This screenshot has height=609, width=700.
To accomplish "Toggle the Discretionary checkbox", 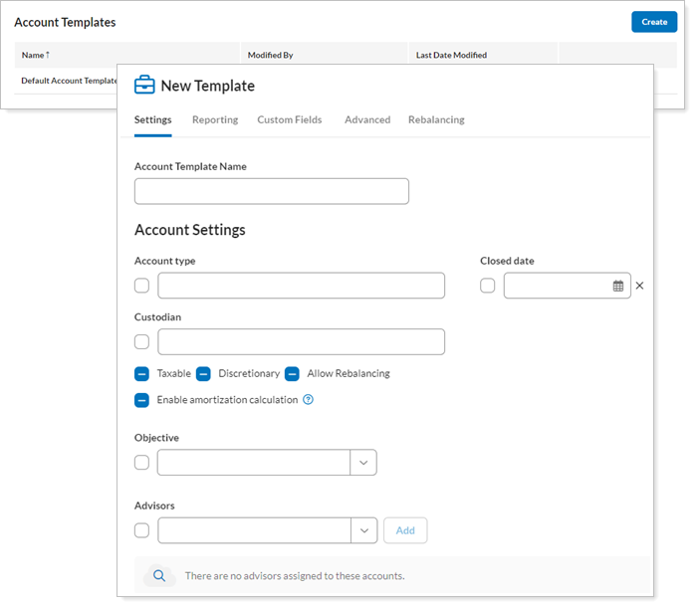I will [203, 374].
